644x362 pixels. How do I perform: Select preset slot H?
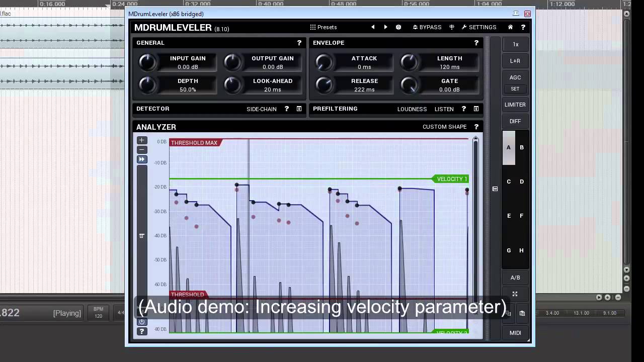point(522,250)
